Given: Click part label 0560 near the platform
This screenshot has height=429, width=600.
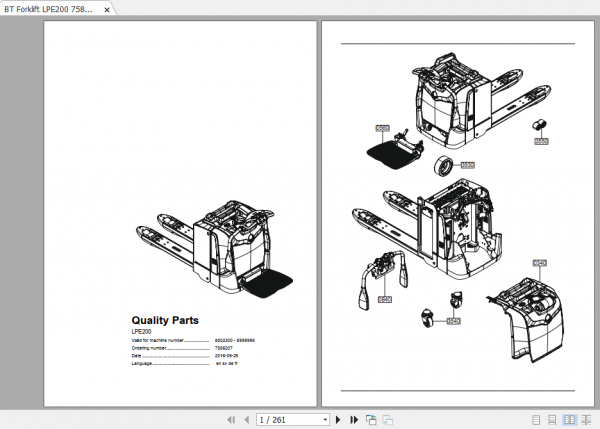Looking at the screenshot, I should click(x=382, y=128).
